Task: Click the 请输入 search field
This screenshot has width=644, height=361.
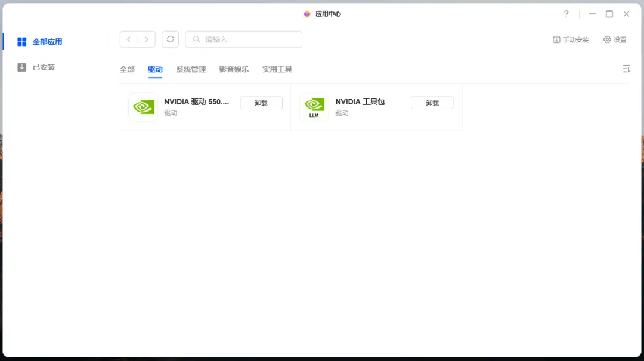Action: pos(250,39)
